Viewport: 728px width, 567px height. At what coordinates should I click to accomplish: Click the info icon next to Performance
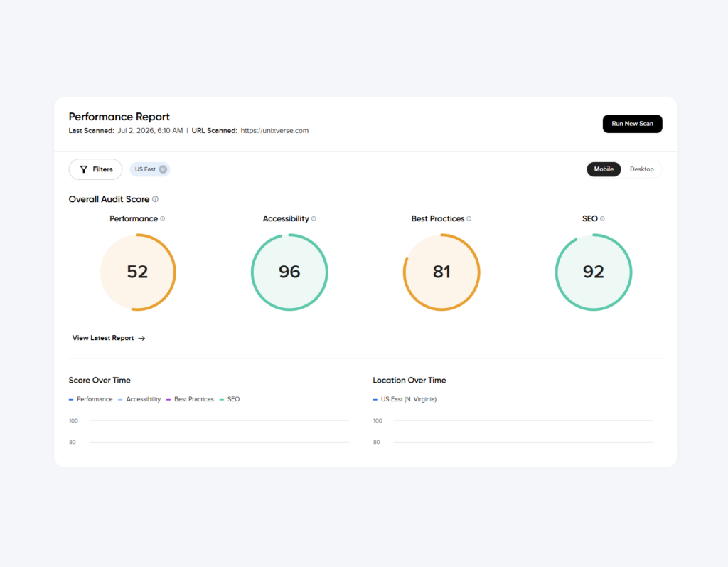pyautogui.click(x=163, y=218)
